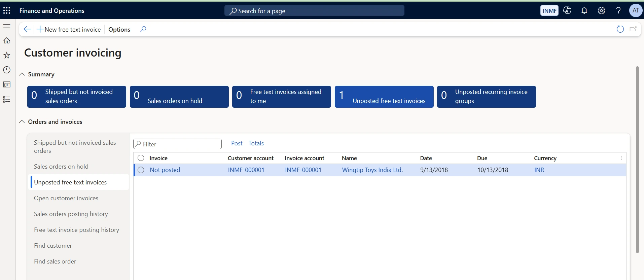Expand the navigation pane hamburger icon
Screen dimensions: 644x280
(7, 26)
